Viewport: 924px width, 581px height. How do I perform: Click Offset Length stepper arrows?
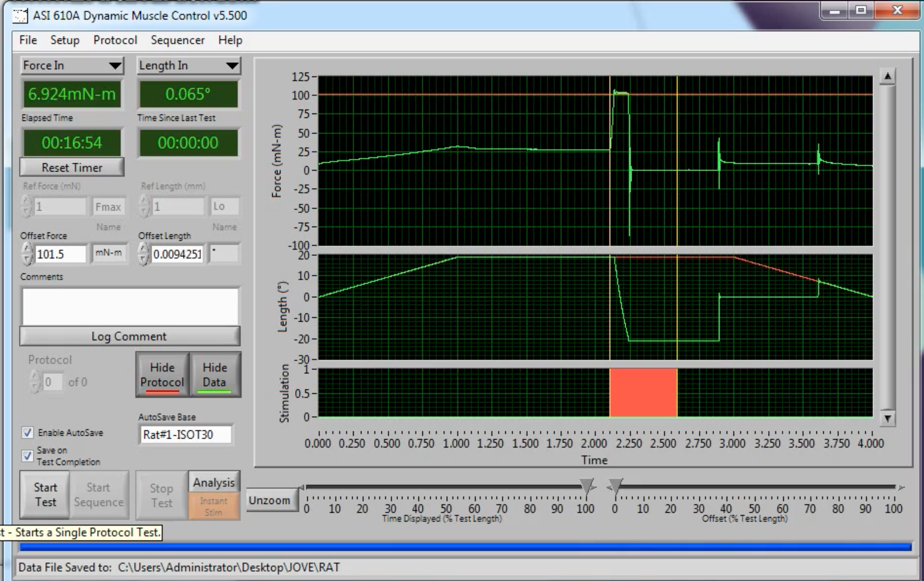(x=143, y=254)
